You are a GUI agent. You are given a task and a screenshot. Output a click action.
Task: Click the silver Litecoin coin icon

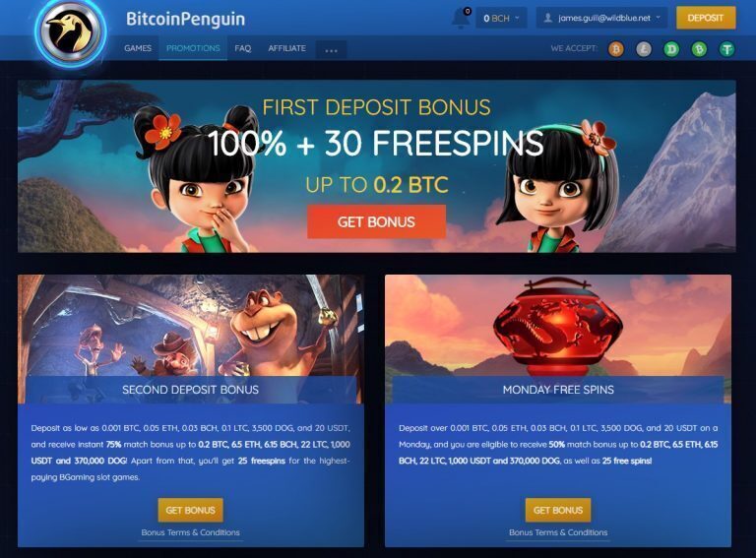[x=644, y=48]
